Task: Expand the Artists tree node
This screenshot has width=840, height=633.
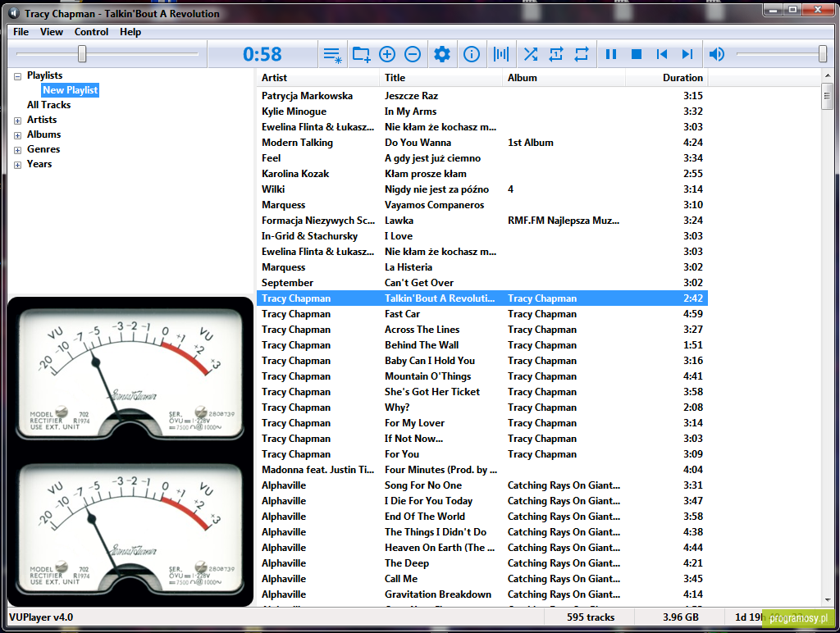Action: click(x=18, y=121)
